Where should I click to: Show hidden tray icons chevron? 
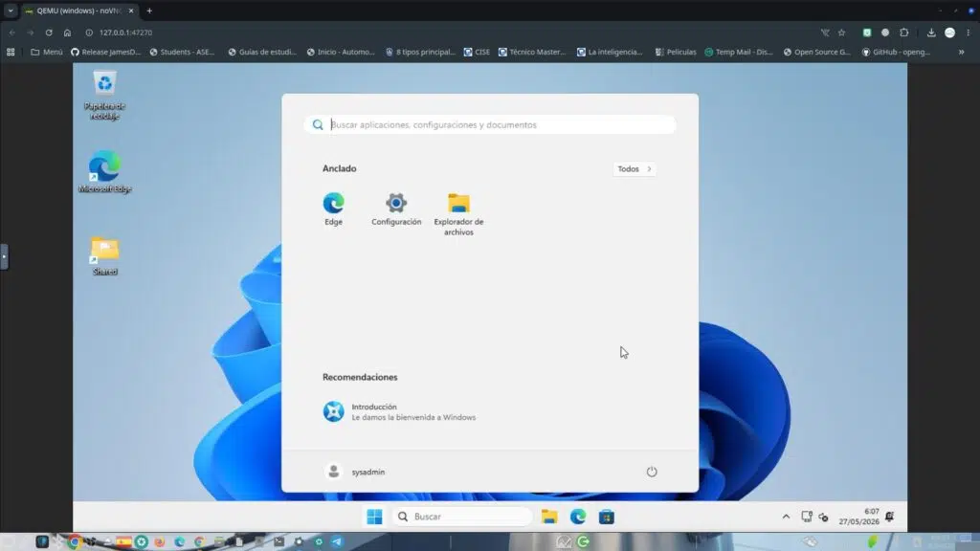click(786, 517)
